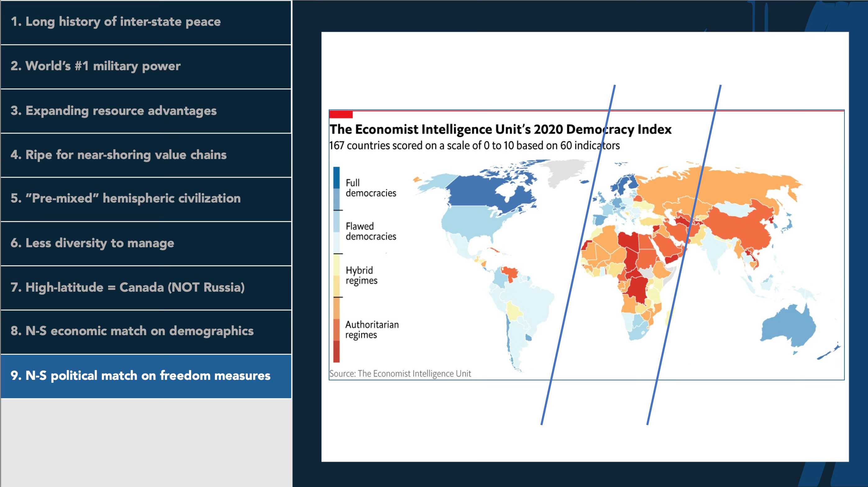Viewport: 868px width, 487px height.
Task: Click the yellow hybrid regimes swatch
Action: pyautogui.click(x=336, y=265)
